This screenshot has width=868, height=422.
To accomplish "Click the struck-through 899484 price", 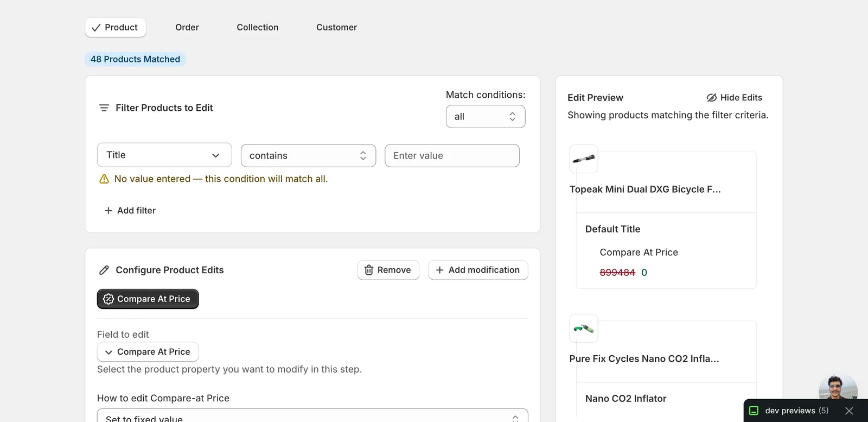I will point(617,273).
